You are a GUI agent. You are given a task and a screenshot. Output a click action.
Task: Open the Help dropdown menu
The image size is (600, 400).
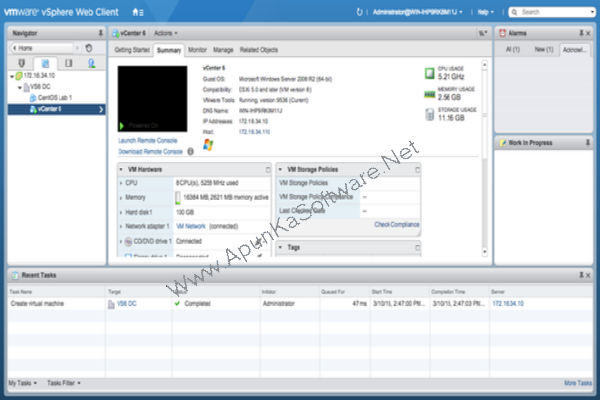(x=485, y=12)
